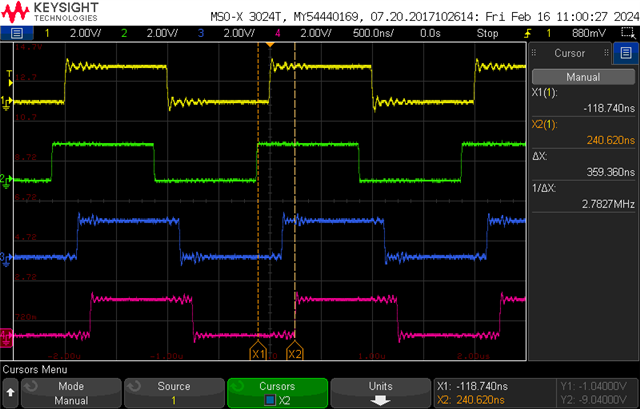This screenshot has height=409, width=640.
Task: Click channel 1 ground marker
Action: (x=6, y=103)
